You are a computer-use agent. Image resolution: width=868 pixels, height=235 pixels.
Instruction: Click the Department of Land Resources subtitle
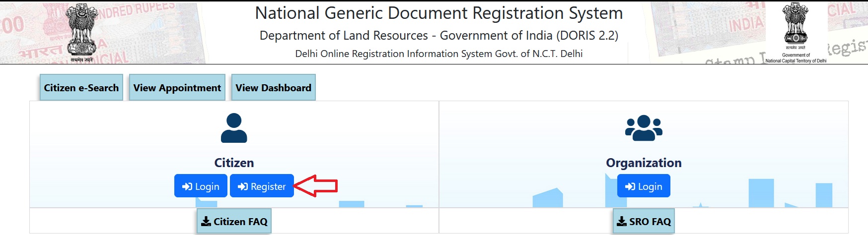(439, 36)
